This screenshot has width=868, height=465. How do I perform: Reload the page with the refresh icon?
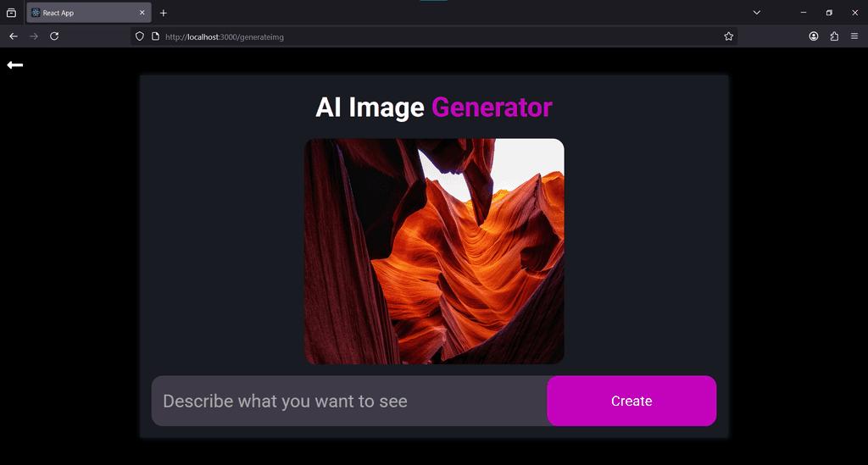(54, 36)
